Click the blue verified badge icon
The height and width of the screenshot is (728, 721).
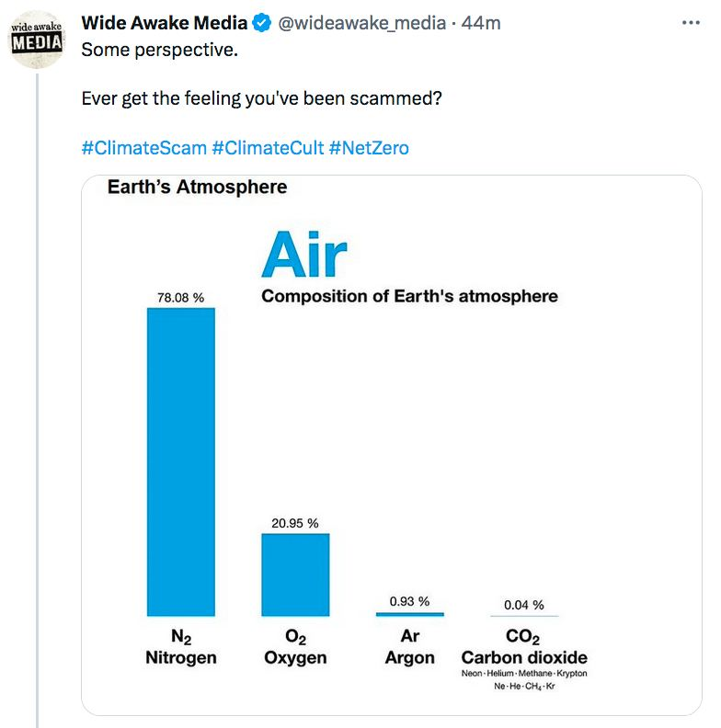point(262,24)
